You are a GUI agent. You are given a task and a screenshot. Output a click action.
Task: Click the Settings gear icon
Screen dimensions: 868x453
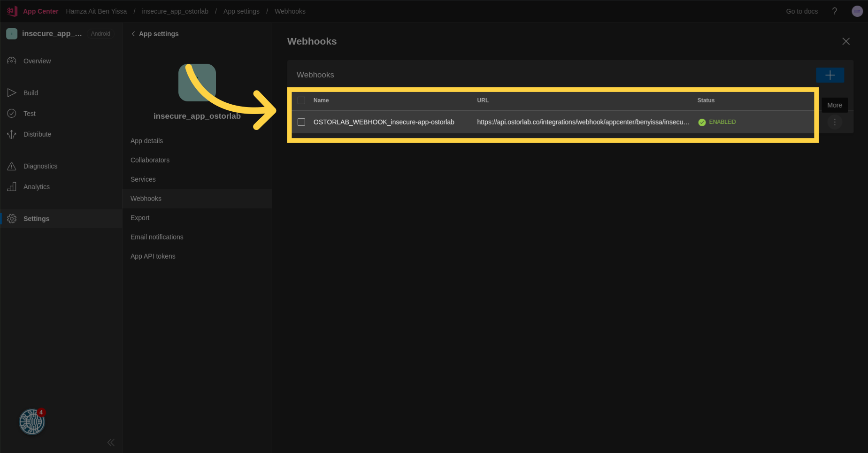pos(12,219)
